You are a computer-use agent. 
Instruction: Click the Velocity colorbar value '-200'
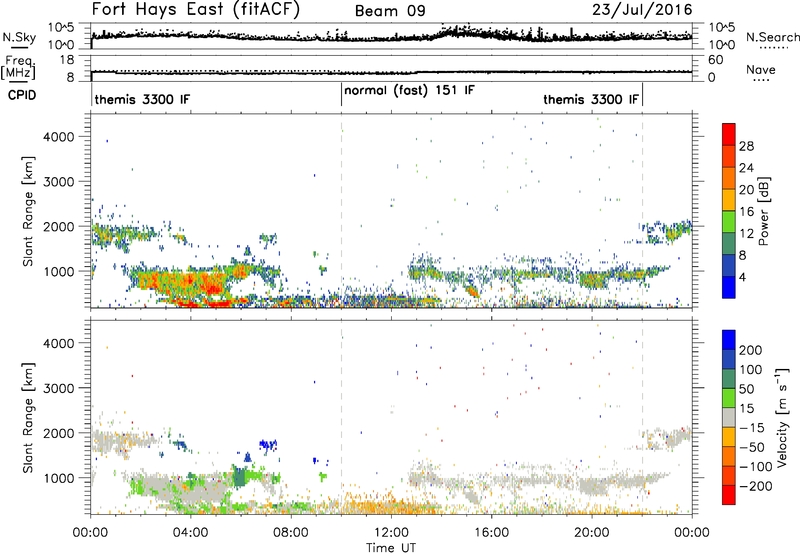coord(755,486)
